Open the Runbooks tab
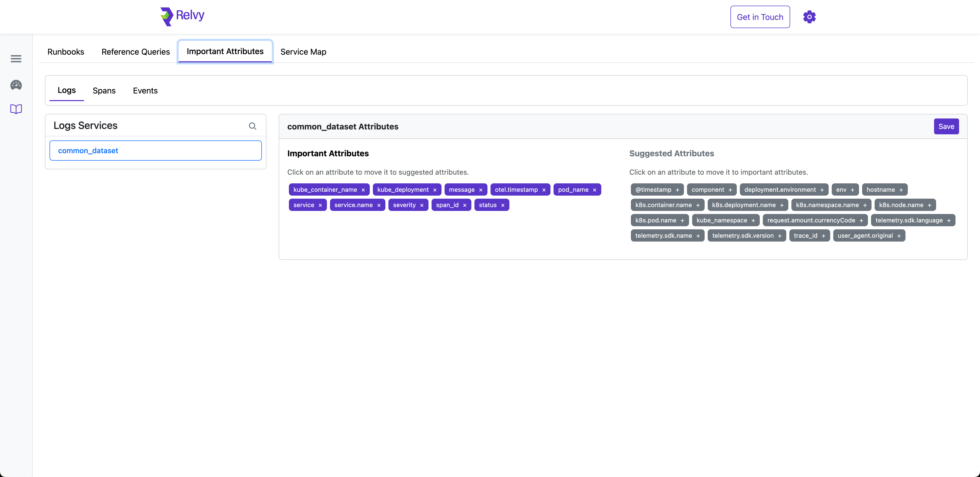Screen dimensions: 980x477 pos(65,52)
